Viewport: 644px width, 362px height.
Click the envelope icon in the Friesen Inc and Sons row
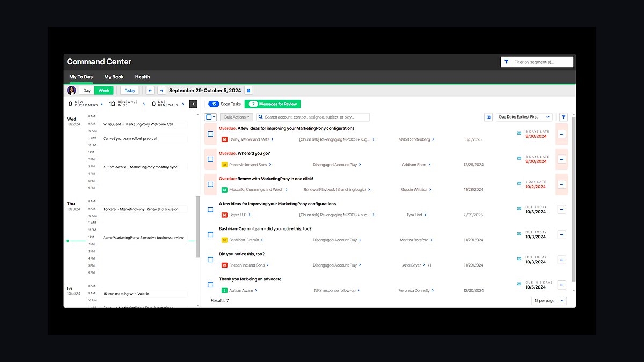[519, 259]
